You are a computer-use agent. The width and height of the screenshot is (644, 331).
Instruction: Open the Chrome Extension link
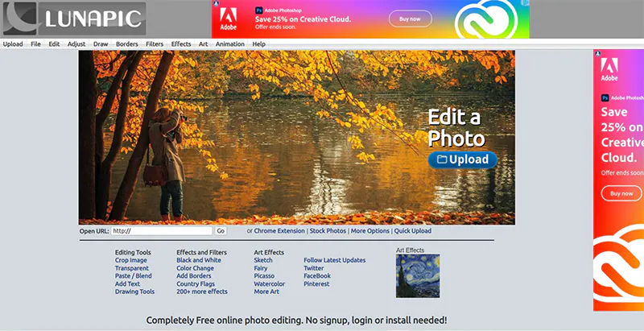tap(279, 231)
